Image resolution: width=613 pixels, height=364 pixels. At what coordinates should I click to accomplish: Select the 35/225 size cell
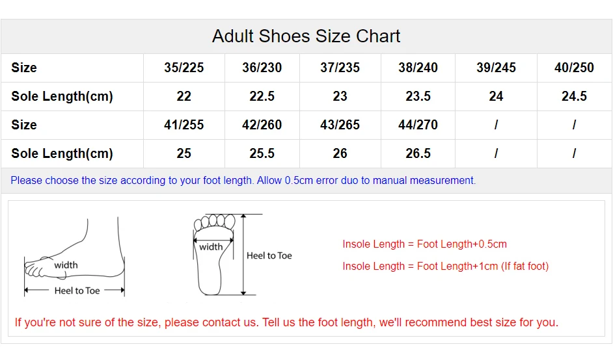[184, 68]
